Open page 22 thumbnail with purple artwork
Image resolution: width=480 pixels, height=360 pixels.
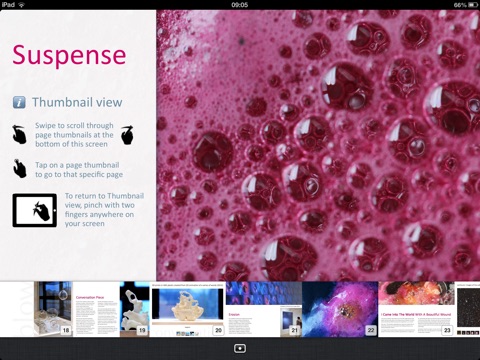(340, 309)
